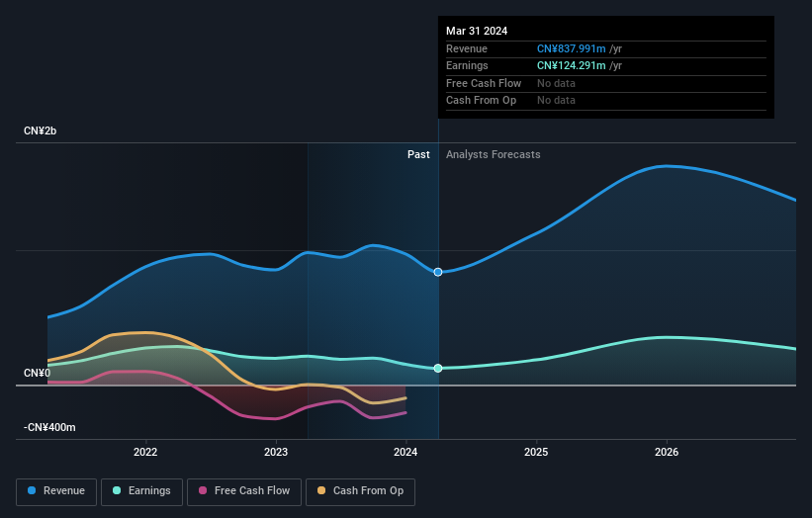Click the Free Cash Flow row in tooltip
The image size is (812, 518).
pos(606,83)
